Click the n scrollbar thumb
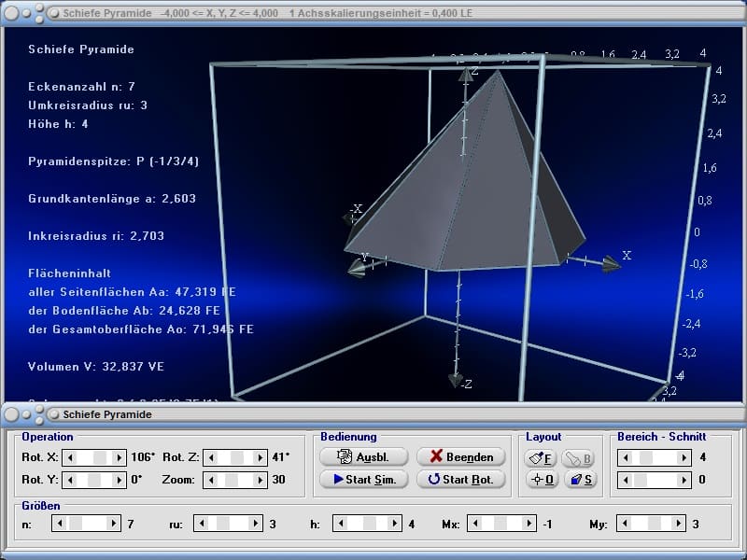The width and height of the screenshot is (747, 560). (76, 524)
